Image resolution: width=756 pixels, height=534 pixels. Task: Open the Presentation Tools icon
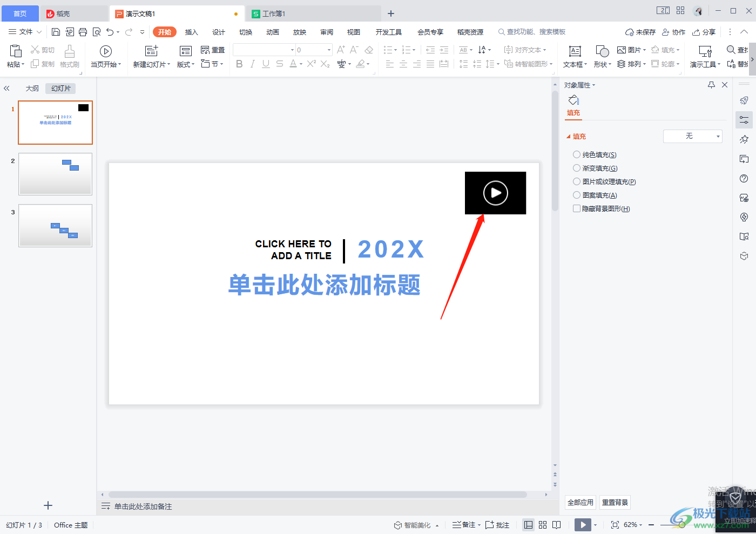[705, 51]
